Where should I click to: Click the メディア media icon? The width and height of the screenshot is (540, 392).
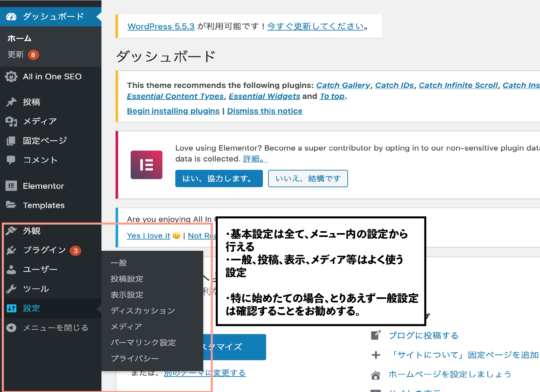pos(11,121)
